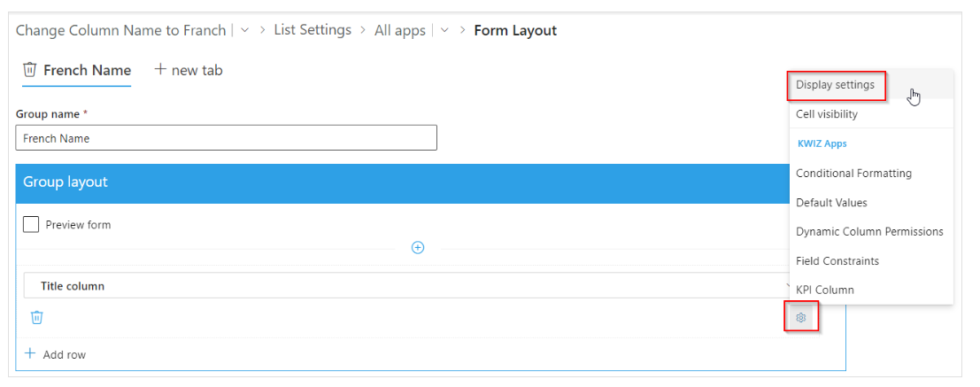980x387 pixels.
Task: Open the Title column dropdown
Action: [x=407, y=286]
